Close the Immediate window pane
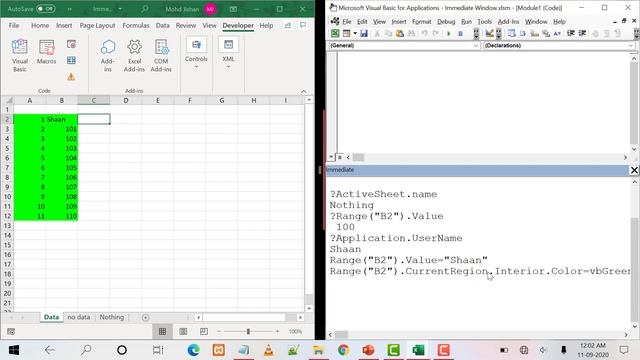Viewport: 640px width, 360px height. 634,170
